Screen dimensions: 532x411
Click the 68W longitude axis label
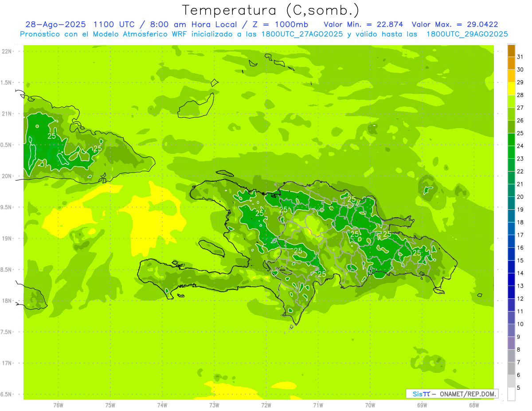coord(474,405)
